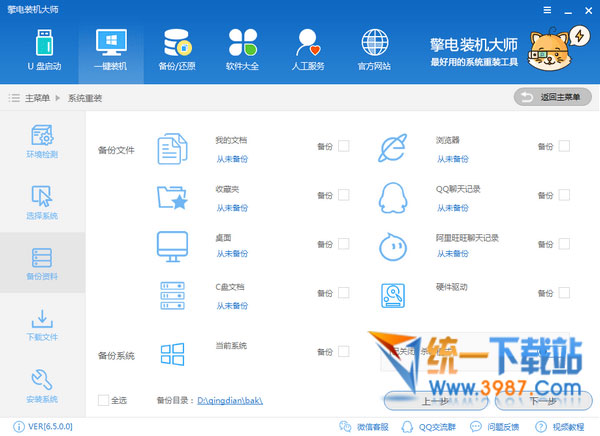Check backup box for 硬件驱动
The image size is (600, 436).
coord(564,293)
